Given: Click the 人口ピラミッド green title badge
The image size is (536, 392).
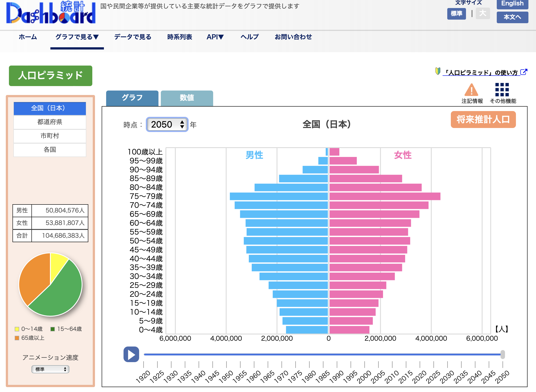Looking at the screenshot, I should (x=51, y=76).
